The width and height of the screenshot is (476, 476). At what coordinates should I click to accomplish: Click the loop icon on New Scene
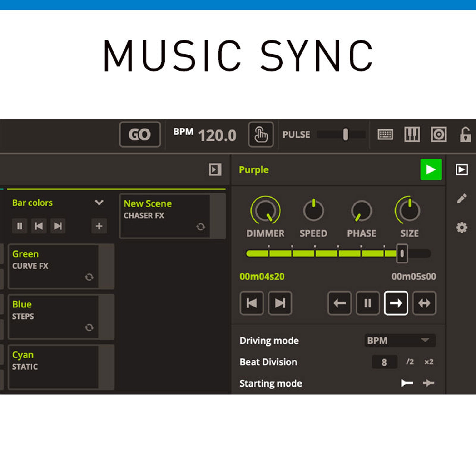(x=201, y=227)
